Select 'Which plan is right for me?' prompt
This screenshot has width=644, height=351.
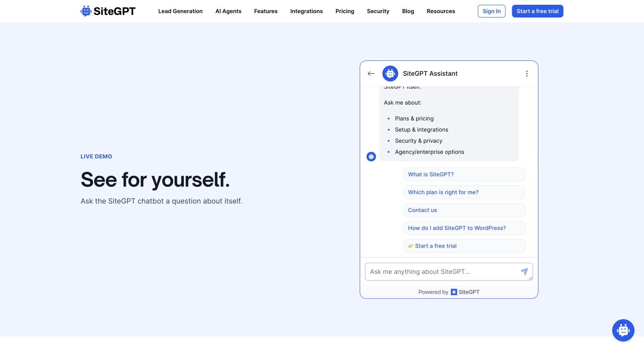(x=464, y=192)
